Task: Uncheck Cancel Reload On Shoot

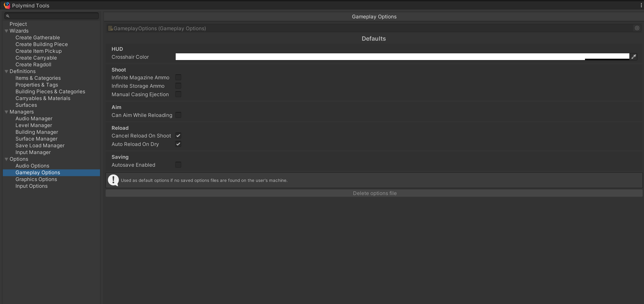Action: (x=178, y=136)
